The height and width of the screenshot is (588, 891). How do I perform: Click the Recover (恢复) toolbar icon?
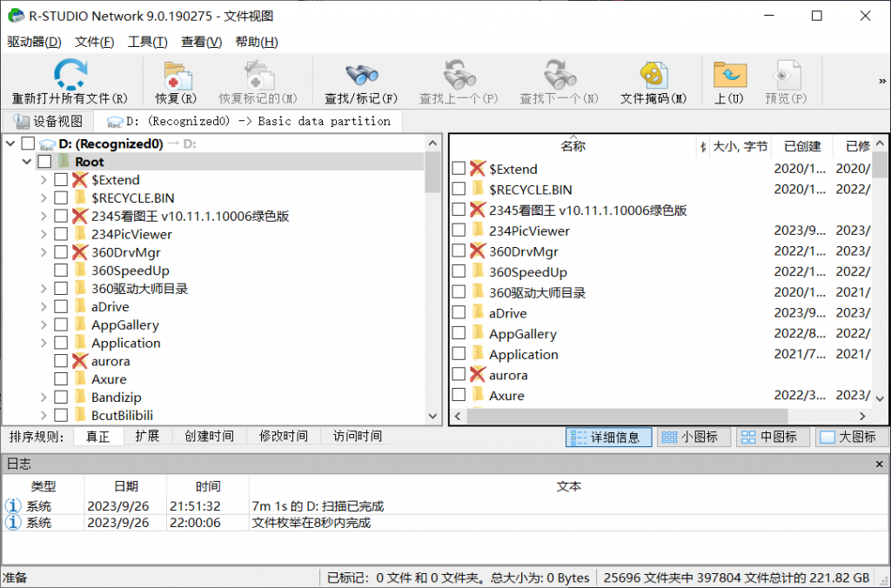tap(178, 75)
